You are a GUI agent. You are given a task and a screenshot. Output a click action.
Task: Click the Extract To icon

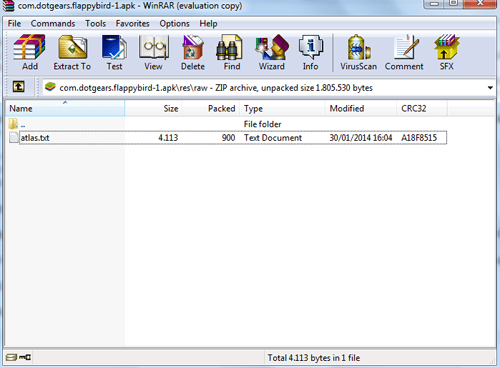72,52
